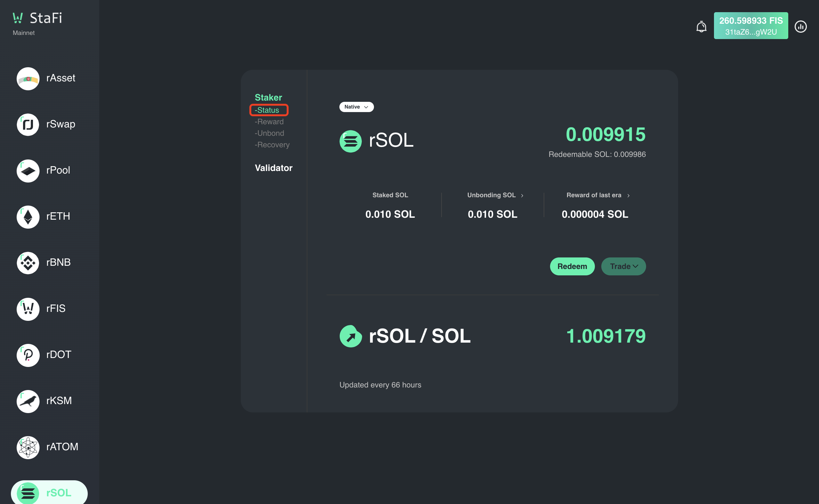
Task: Click the rBNB label in sidebar
Action: (x=59, y=262)
